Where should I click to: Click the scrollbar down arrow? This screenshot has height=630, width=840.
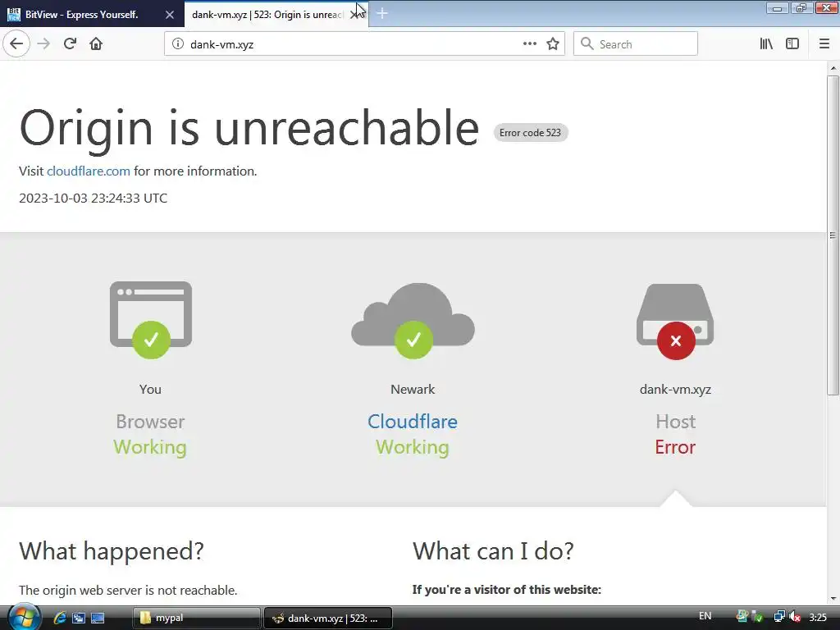[x=833, y=599]
